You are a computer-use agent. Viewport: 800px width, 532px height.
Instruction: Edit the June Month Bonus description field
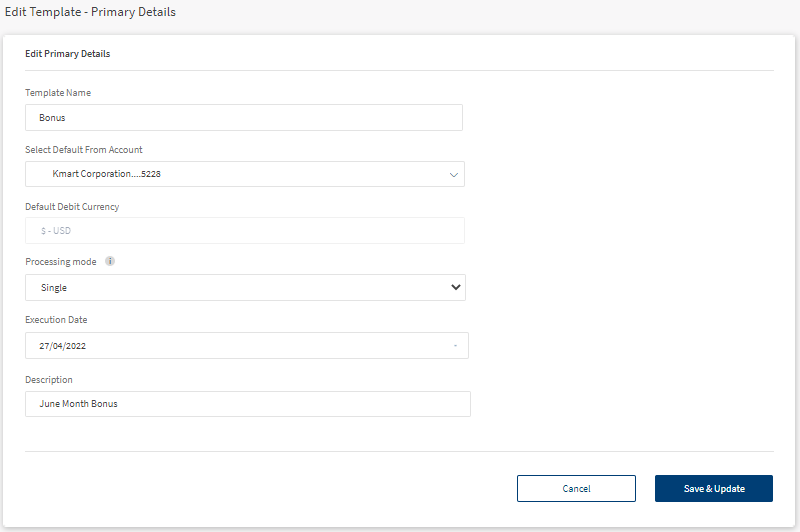(248, 404)
